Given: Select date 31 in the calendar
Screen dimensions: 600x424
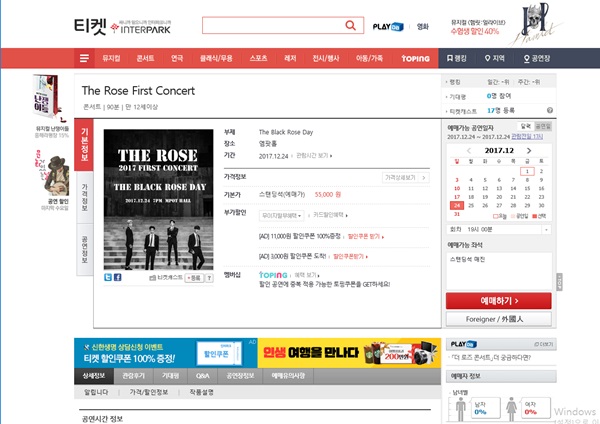Looking at the screenshot, I should coord(457,214).
